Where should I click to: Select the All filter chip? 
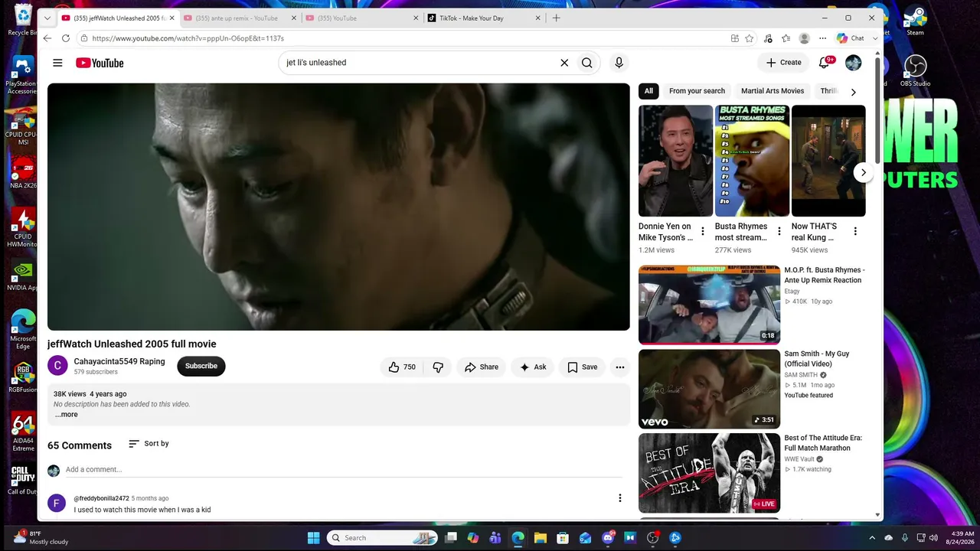648,91
